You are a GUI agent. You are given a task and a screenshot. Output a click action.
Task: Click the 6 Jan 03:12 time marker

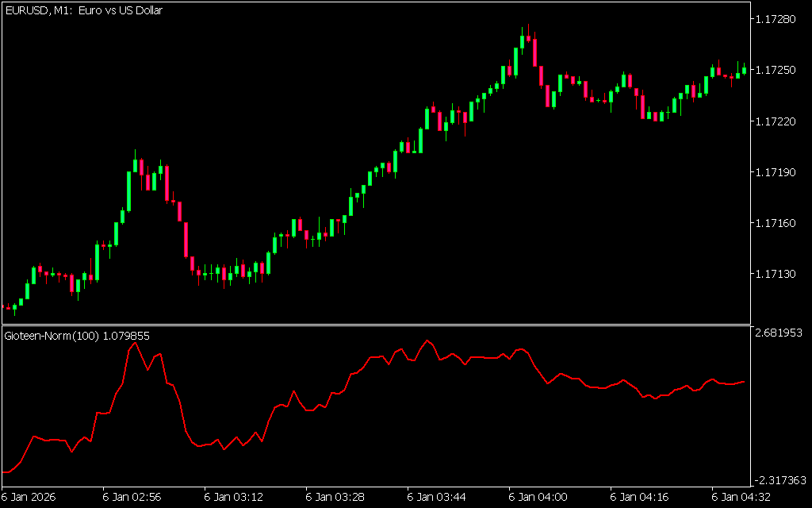coord(234,497)
